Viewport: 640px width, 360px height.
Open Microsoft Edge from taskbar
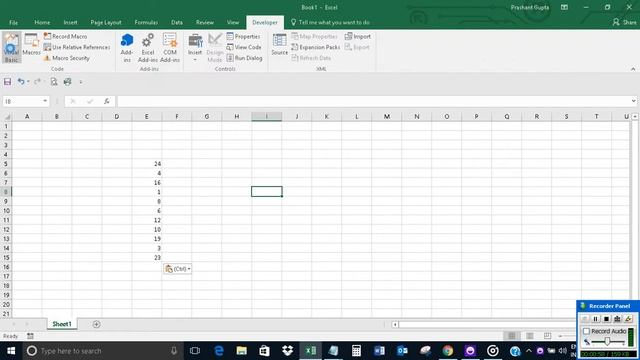pos(219,351)
